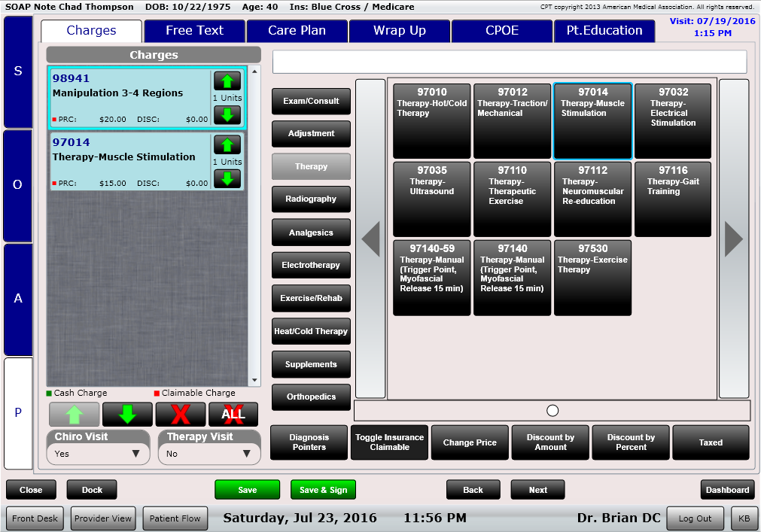
Task: Click the empty search field above codes
Action: [x=510, y=62]
